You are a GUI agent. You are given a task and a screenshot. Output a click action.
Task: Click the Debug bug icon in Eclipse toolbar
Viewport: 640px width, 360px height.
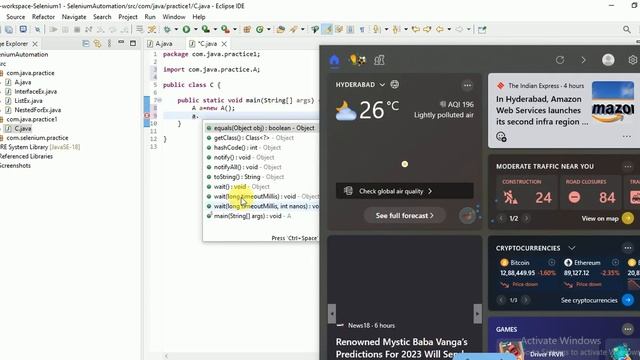[x=167, y=29]
